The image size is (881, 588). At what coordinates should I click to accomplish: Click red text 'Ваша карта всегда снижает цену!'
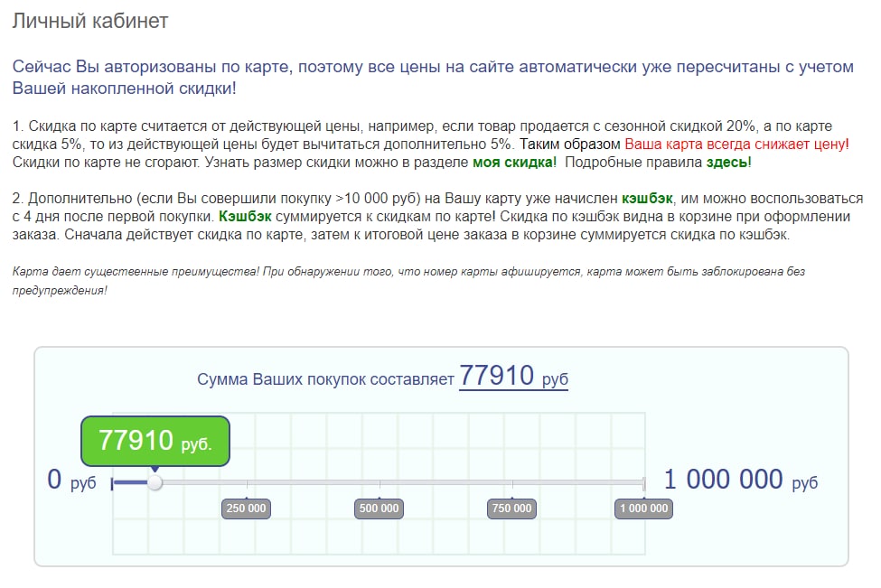tap(736, 145)
